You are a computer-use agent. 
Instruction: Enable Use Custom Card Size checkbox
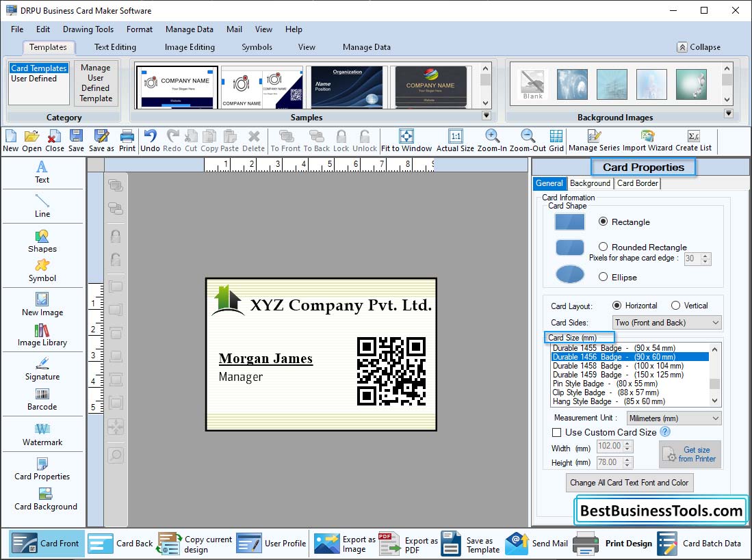[557, 433]
